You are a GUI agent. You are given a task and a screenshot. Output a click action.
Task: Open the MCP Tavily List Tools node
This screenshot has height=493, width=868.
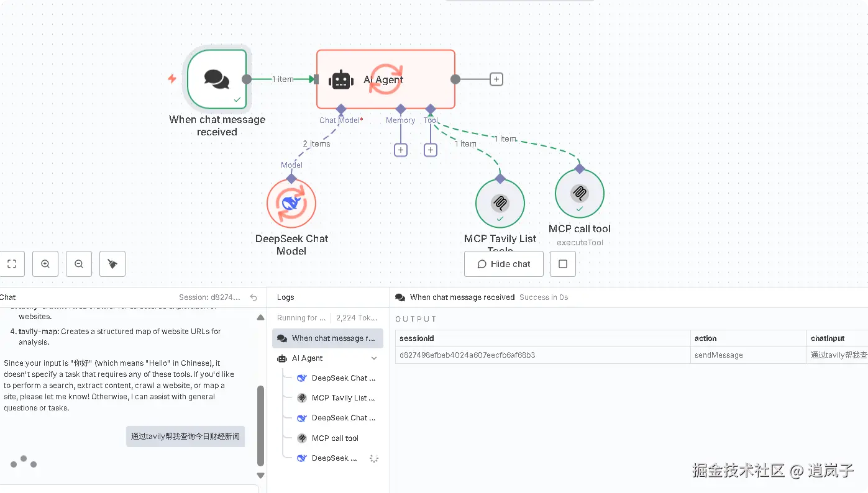pos(500,204)
